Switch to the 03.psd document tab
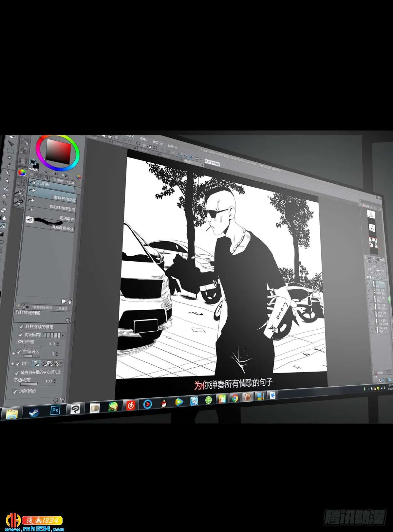Screen dimensions: 393x532 pos(118,144)
